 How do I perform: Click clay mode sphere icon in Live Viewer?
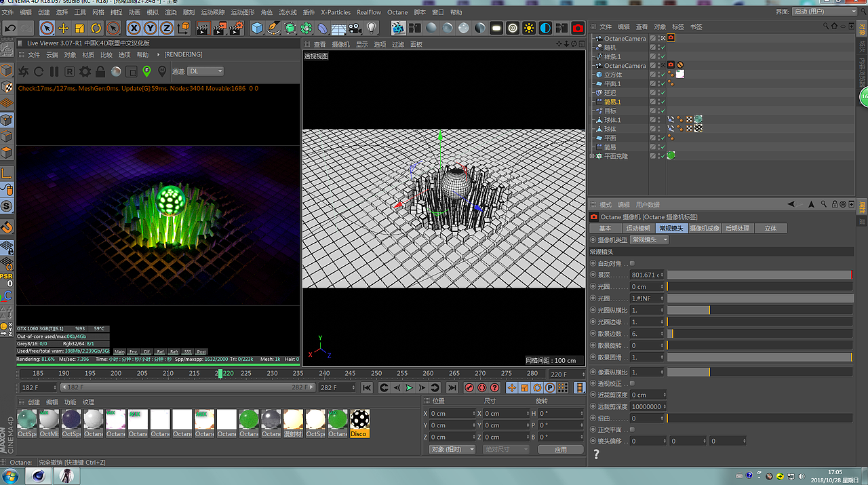point(116,71)
